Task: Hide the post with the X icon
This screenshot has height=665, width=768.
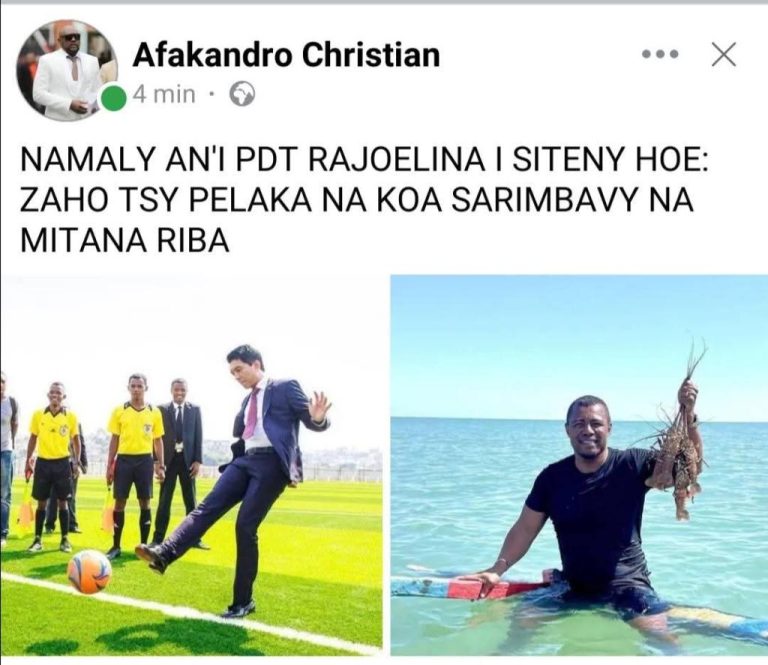Action: pyautogui.click(x=723, y=54)
